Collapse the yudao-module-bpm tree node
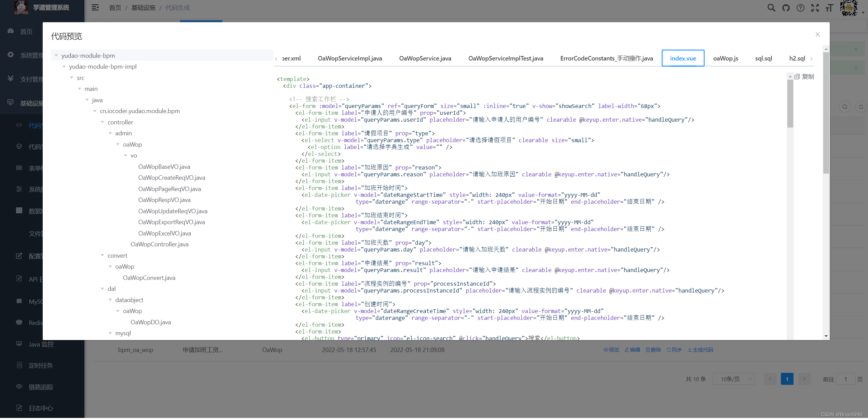868x420 pixels. (x=56, y=55)
